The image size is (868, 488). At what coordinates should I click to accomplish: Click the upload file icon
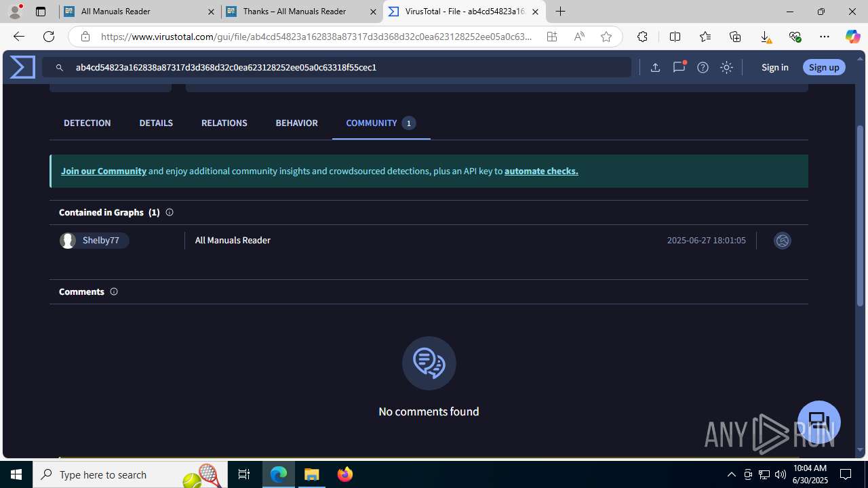[655, 67]
